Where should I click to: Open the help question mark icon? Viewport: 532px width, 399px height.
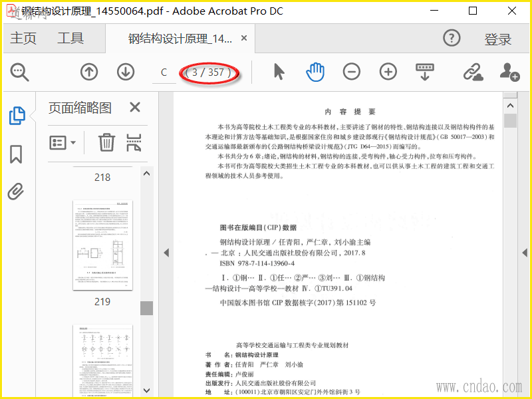coord(452,38)
